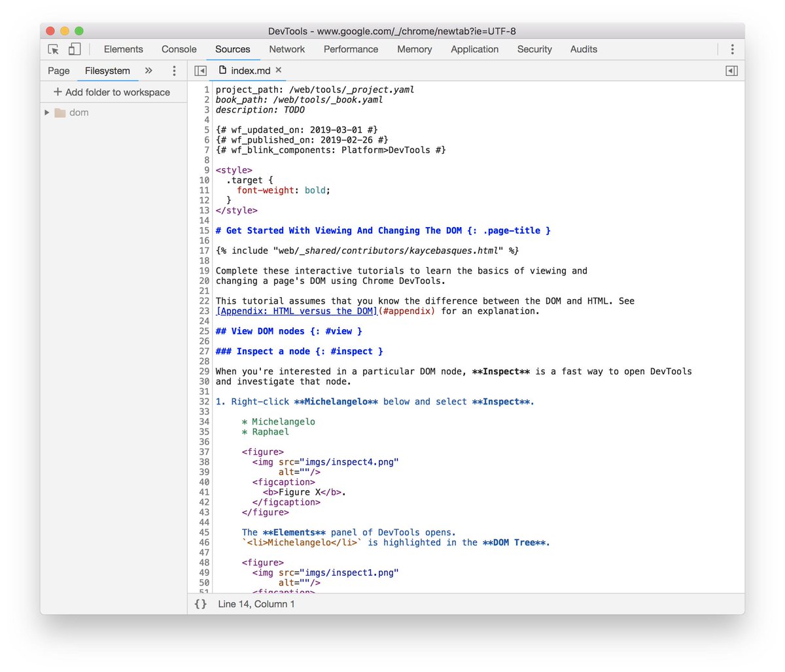Activate the inspect element picker icon
785x672 pixels.
click(x=54, y=49)
